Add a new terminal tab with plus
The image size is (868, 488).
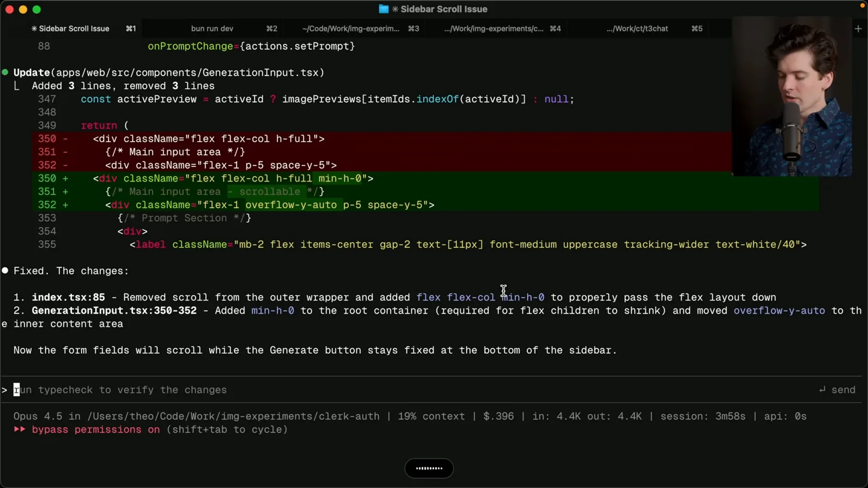858,29
